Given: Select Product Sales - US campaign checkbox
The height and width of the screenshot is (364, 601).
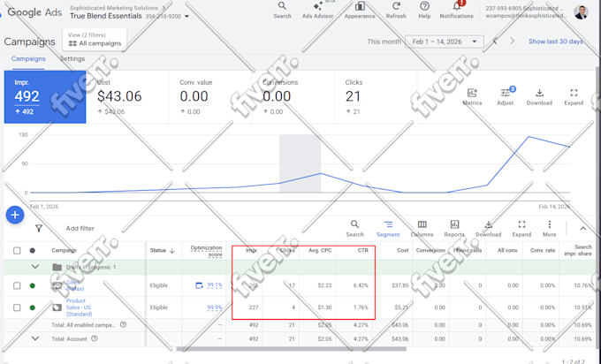Looking at the screenshot, I should click(x=17, y=307).
